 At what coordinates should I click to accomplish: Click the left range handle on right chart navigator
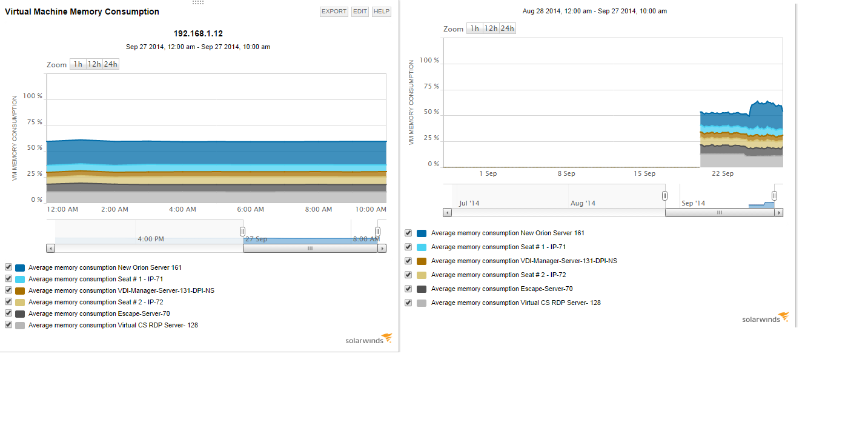(x=664, y=196)
